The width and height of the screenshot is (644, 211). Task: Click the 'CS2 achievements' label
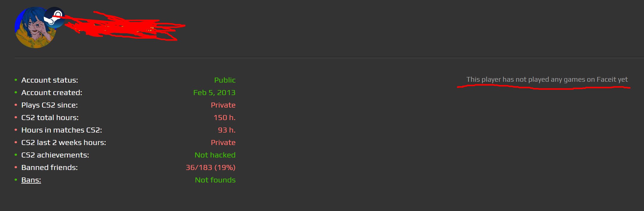[x=55, y=155]
